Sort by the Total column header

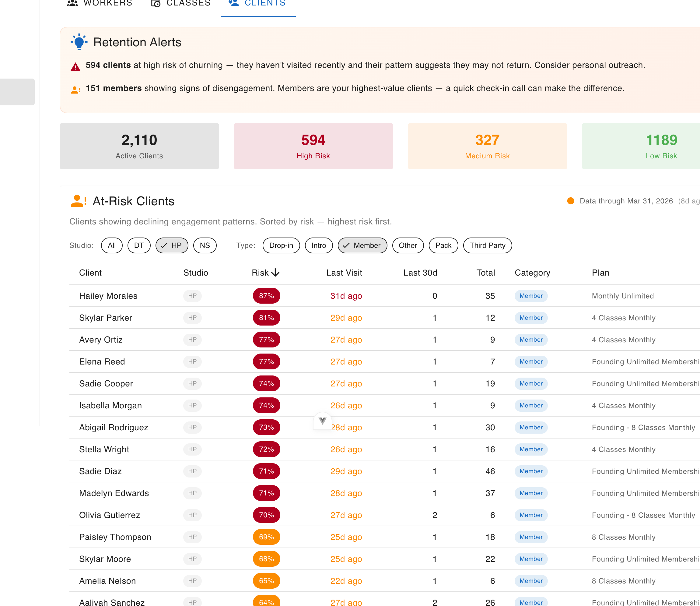pos(486,273)
